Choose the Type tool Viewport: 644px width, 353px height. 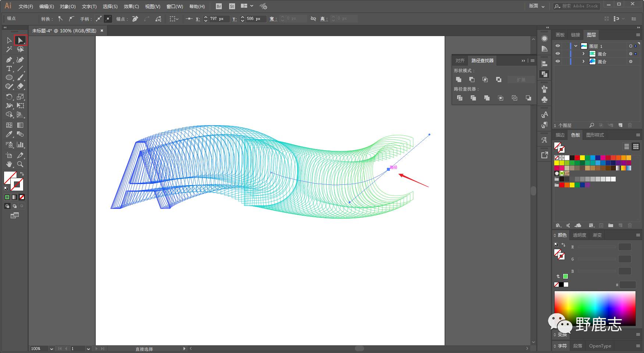pyautogui.click(x=9, y=69)
